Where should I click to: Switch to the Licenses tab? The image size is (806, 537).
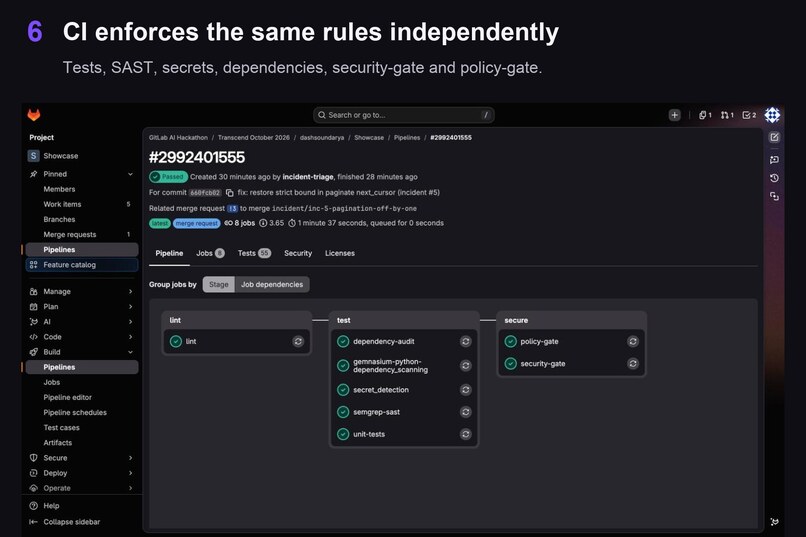coord(340,253)
